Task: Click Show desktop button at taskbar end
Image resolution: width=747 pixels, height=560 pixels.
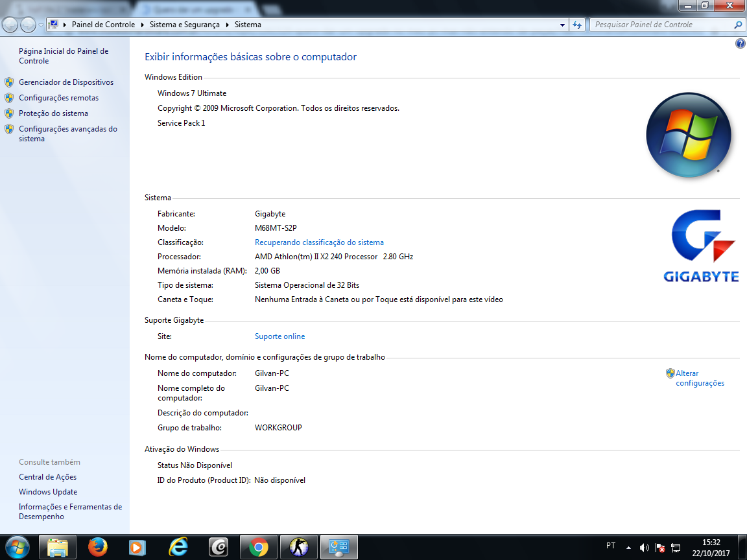Action: [742, 548]
